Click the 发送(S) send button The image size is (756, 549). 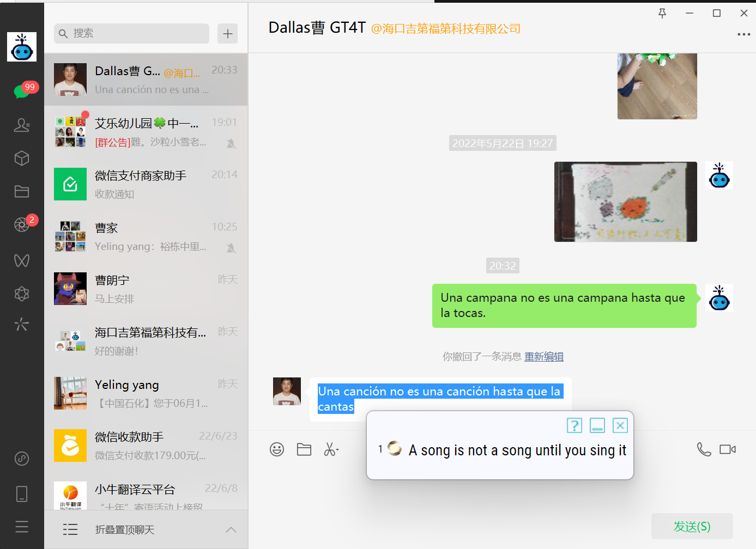(692, 527)
